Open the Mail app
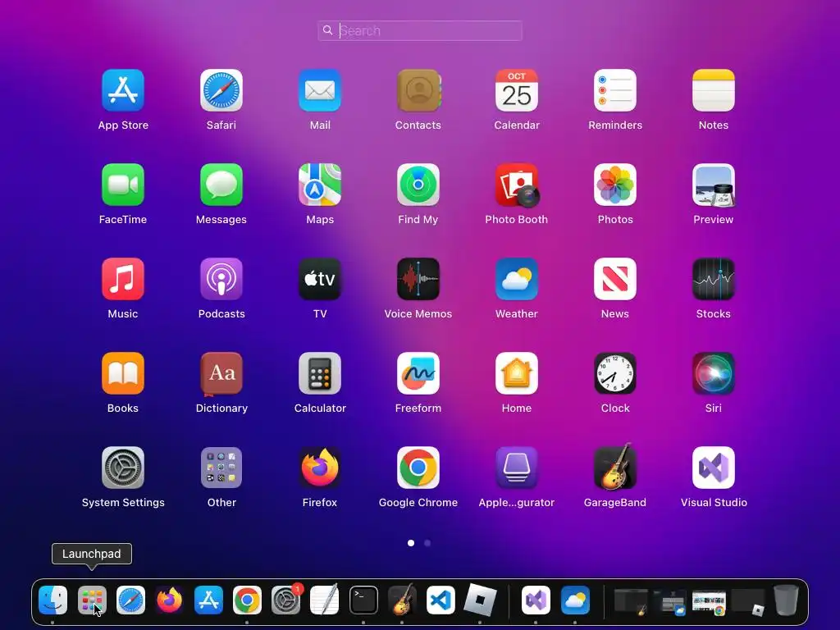 (x=320, y=90)
